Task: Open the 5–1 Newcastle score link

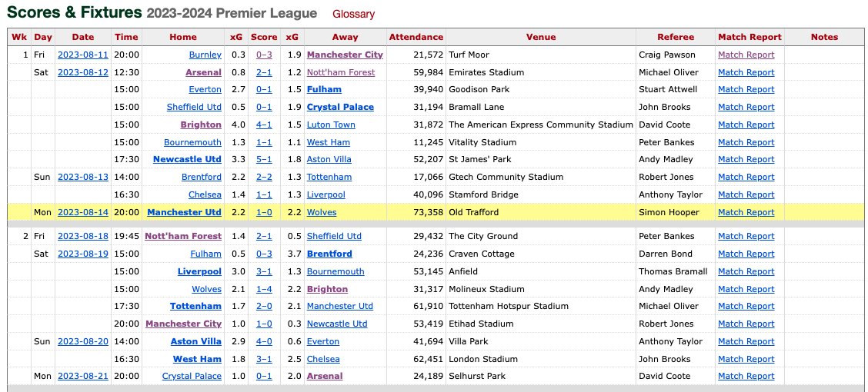Action: pos(264,159)
